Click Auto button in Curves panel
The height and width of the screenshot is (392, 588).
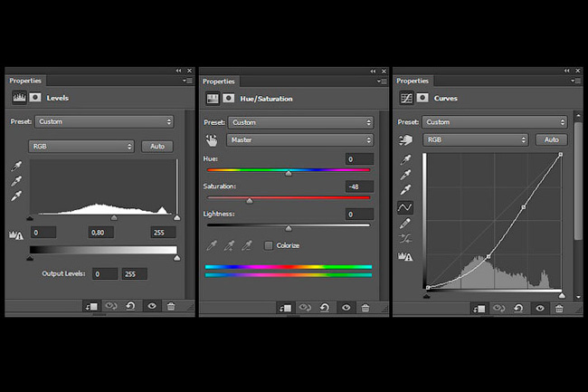click(x=552, y=139)
